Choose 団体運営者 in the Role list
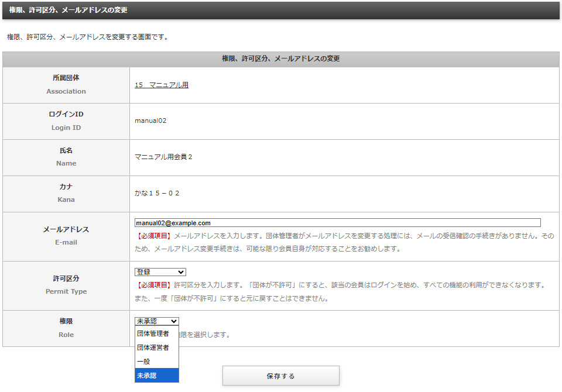 click(x=153, y=348)
